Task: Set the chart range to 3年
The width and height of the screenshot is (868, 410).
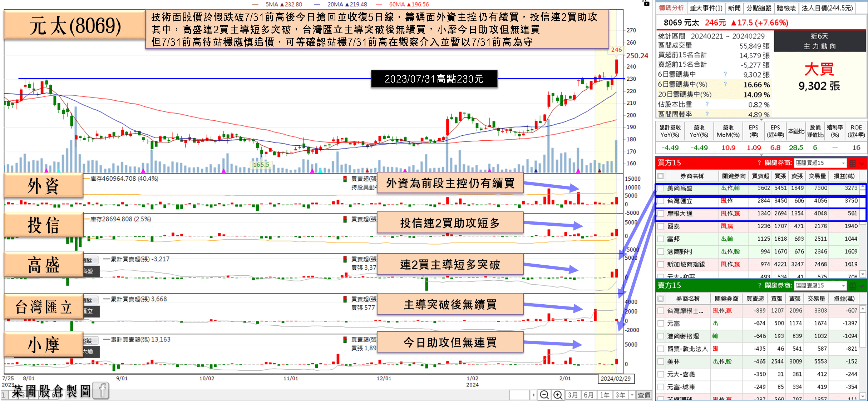Action: (620, 395)
